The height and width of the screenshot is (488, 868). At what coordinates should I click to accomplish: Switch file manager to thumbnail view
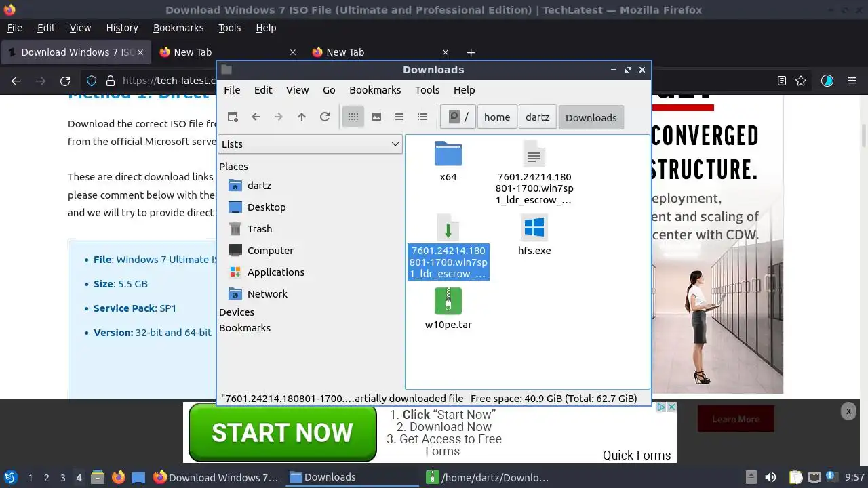376,117
